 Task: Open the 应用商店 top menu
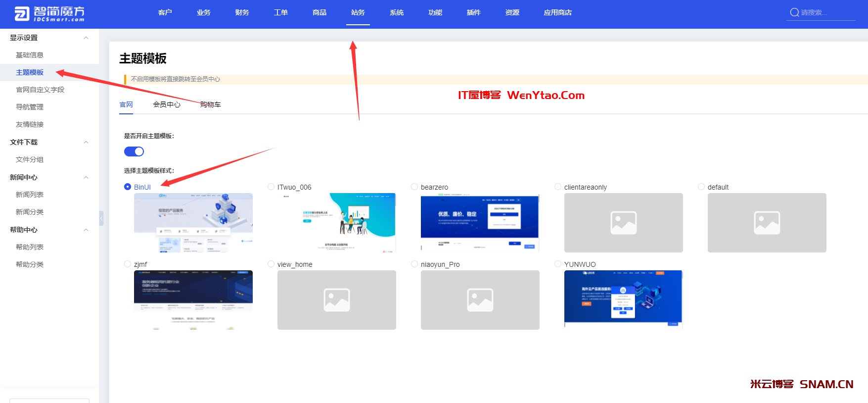[557, 13]
